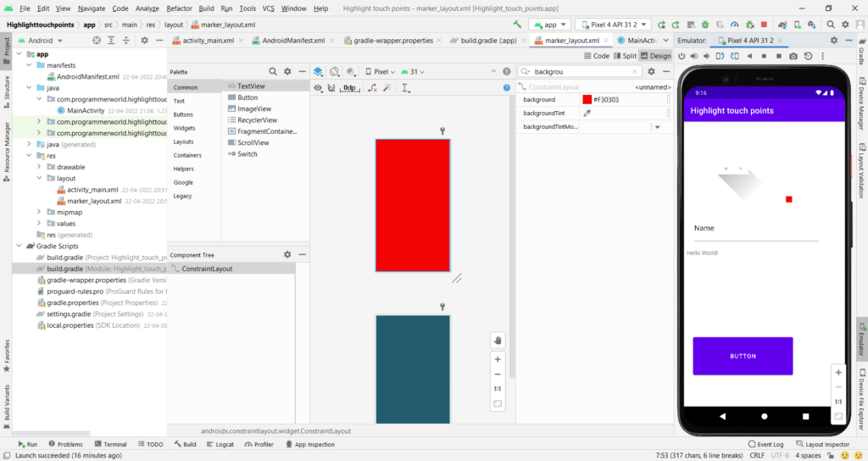Click the Name text field in emulator
This screenshot has width=868, height=461.
point(755,230)
